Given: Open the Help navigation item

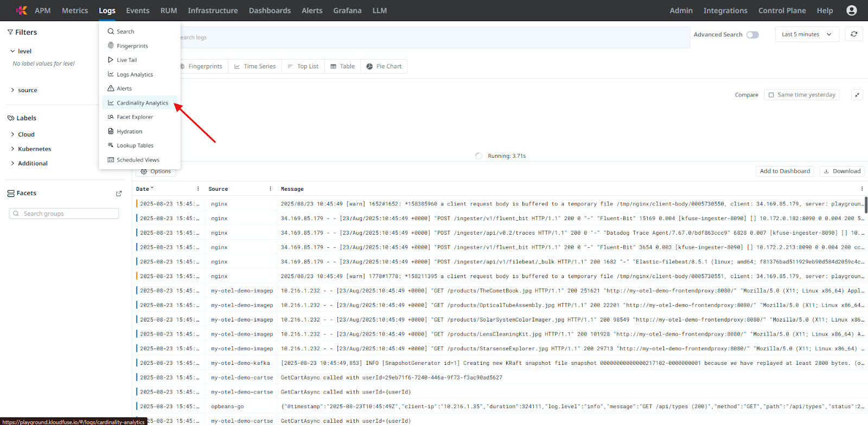Looking at the screenshot, I should [x=825, y=10].
